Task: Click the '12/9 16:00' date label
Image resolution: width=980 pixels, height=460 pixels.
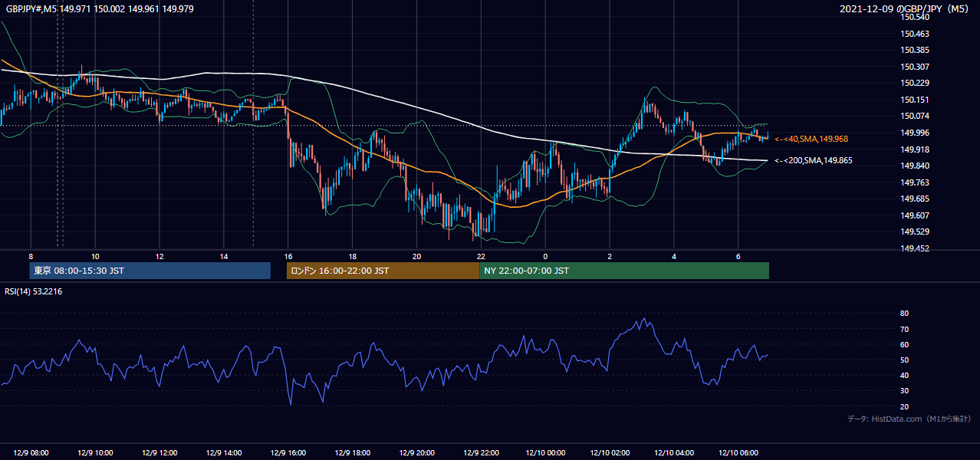Action: click(x=288, y=453)
